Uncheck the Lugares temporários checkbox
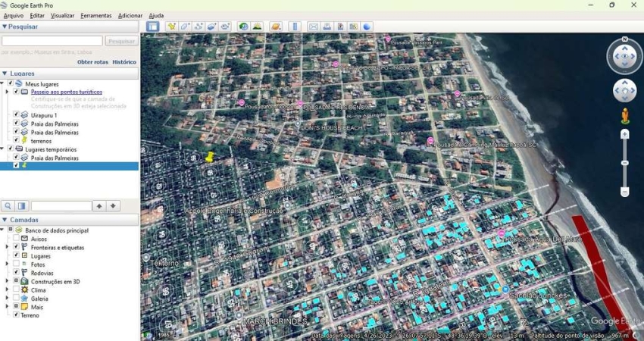The width and height of the screenshot is (644, 341). (11, 149)
